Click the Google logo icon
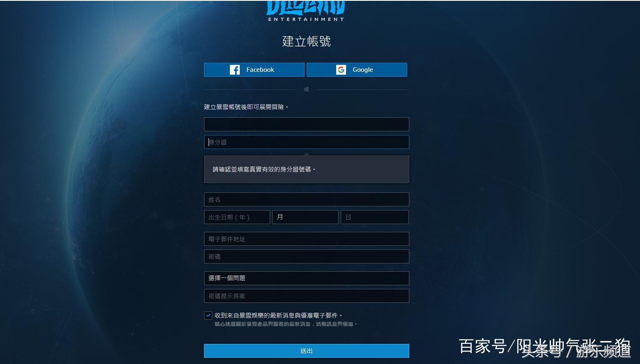This screenshot has width=640, height=364. [342, 69]
